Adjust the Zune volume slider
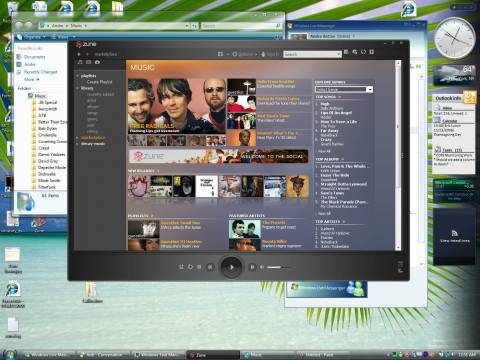Screen dimensions: 480x360 click(278, 267)
